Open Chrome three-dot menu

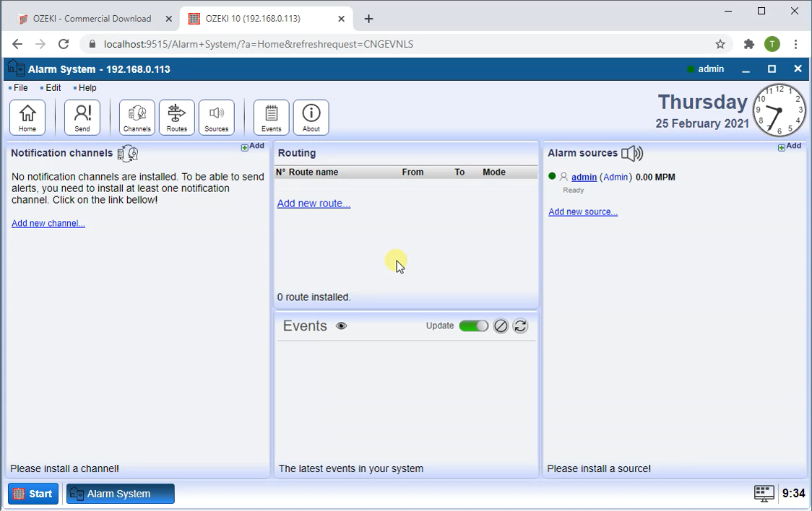click(x=796, y=44)
